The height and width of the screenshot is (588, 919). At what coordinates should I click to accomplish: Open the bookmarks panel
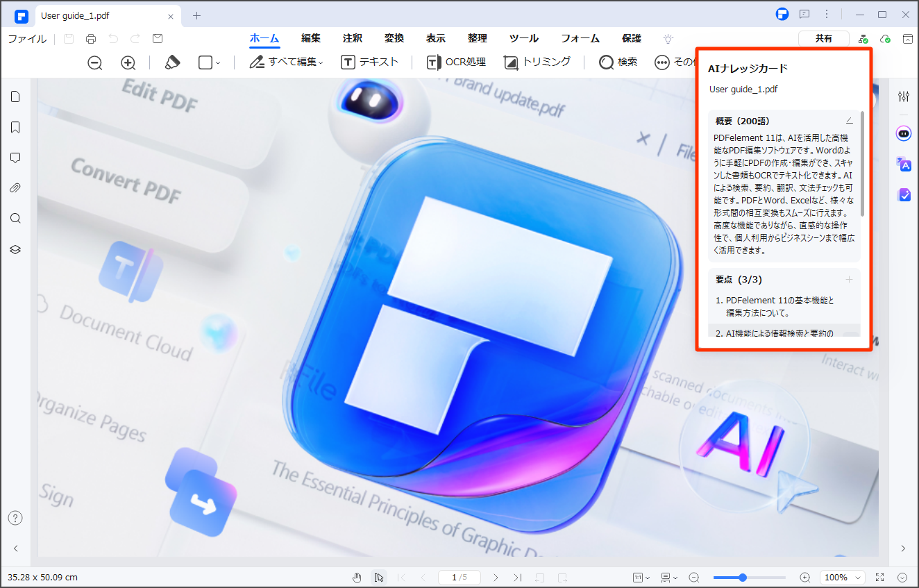click(x=15, y=127)
